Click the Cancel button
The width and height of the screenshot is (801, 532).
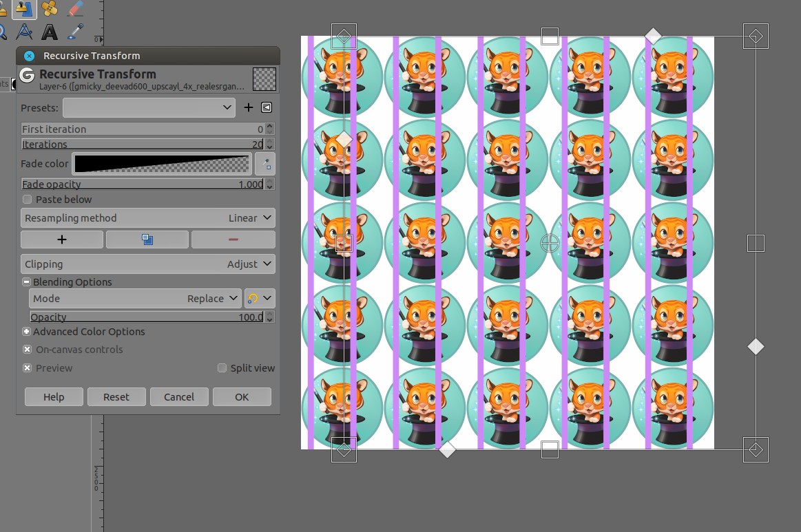click(x=179, y=396)
